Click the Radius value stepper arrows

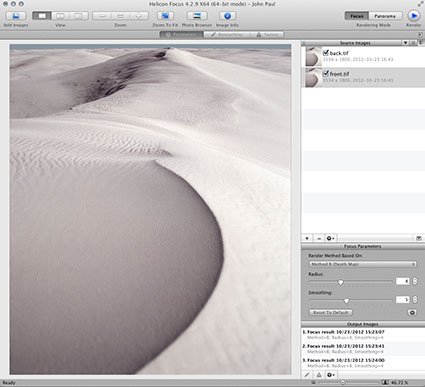click(x=415, y=281)
